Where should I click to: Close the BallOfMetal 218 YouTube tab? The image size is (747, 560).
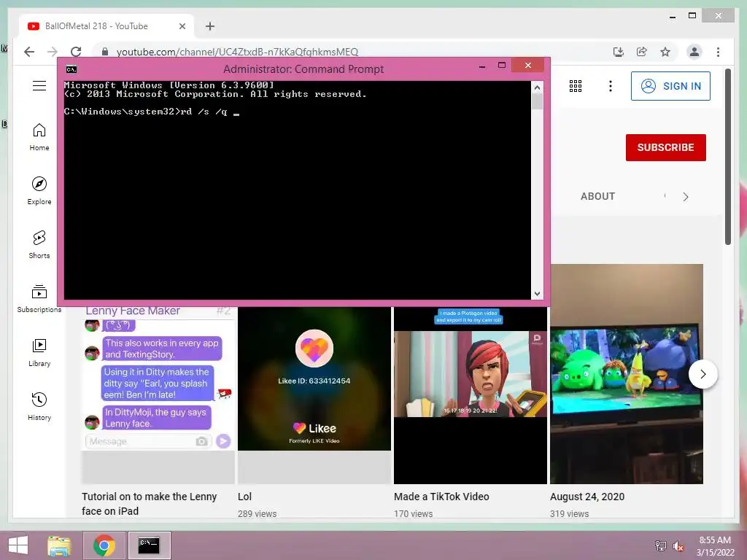(x=182, y=26)
